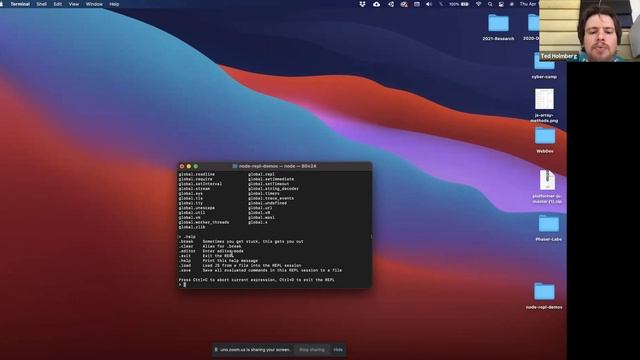Click the Terminal window title bar
This screenshot has width=640, height=360.
(274, 166)
